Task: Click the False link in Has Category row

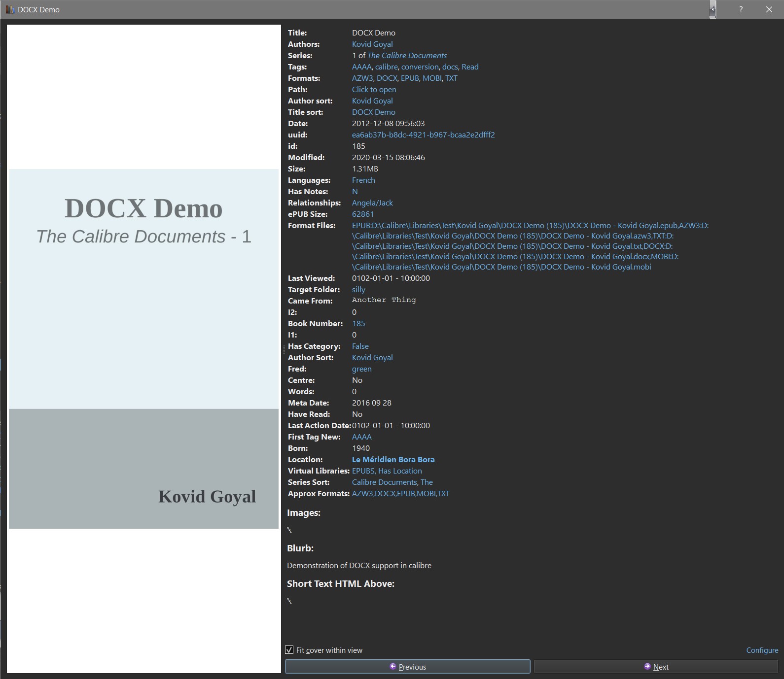Action: pyautogui.click(x=360, y=346)
